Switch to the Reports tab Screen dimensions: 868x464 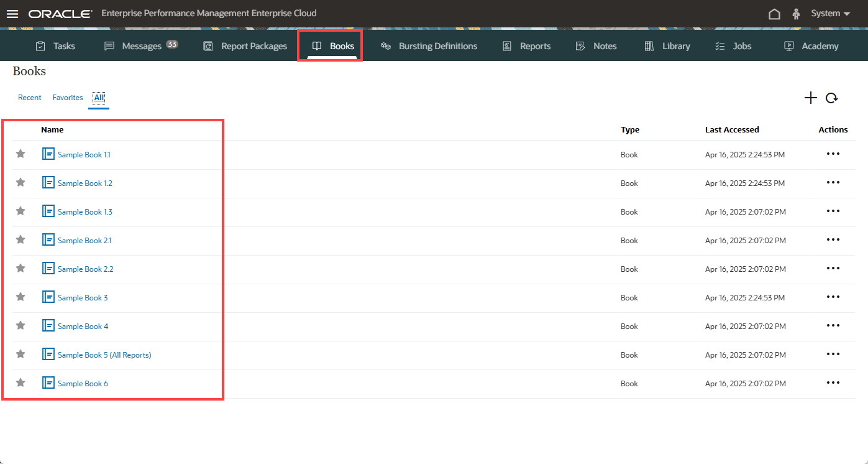(x=526, y=46)
